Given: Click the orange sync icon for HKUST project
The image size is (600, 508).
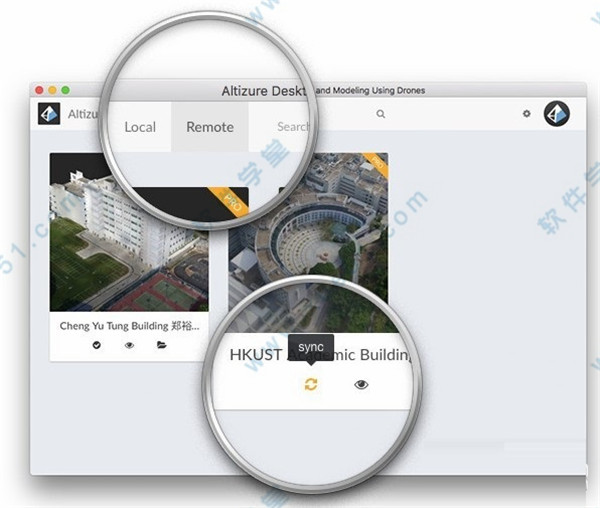Looking at the screenshot, I should [x=311, y=385].
